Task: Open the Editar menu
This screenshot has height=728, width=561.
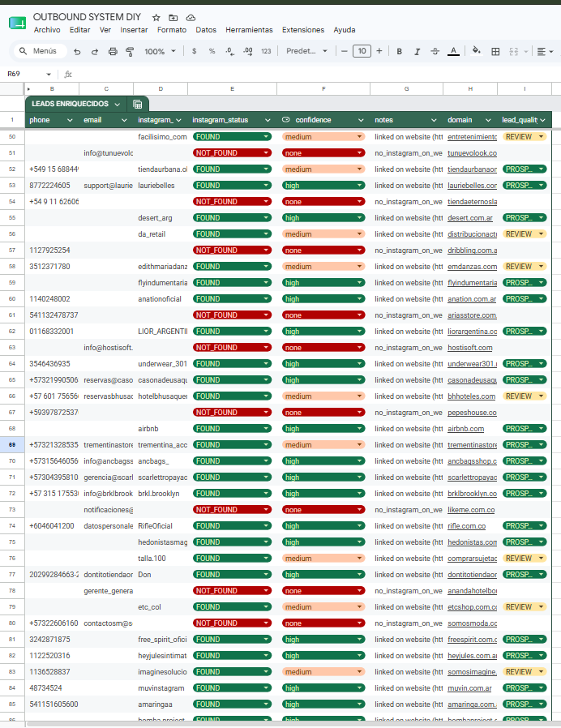Action: pos(80,30)
